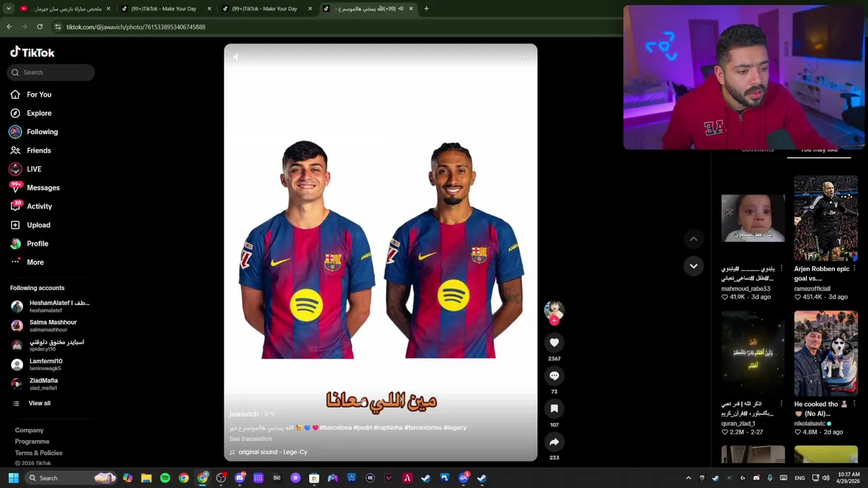Expand the Company footer section
Viewport: 868px width, 488px height.
coord(29,430)
